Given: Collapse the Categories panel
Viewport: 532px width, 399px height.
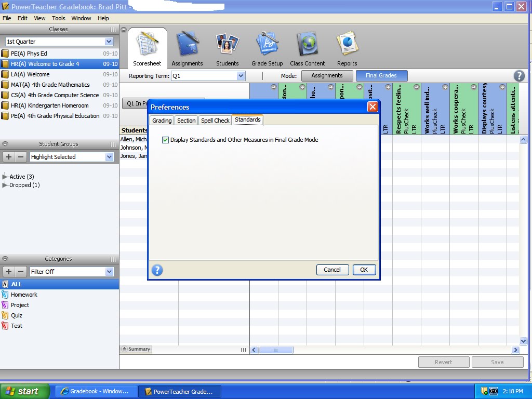Looking at the screenshot, I should tap(5, 259).
